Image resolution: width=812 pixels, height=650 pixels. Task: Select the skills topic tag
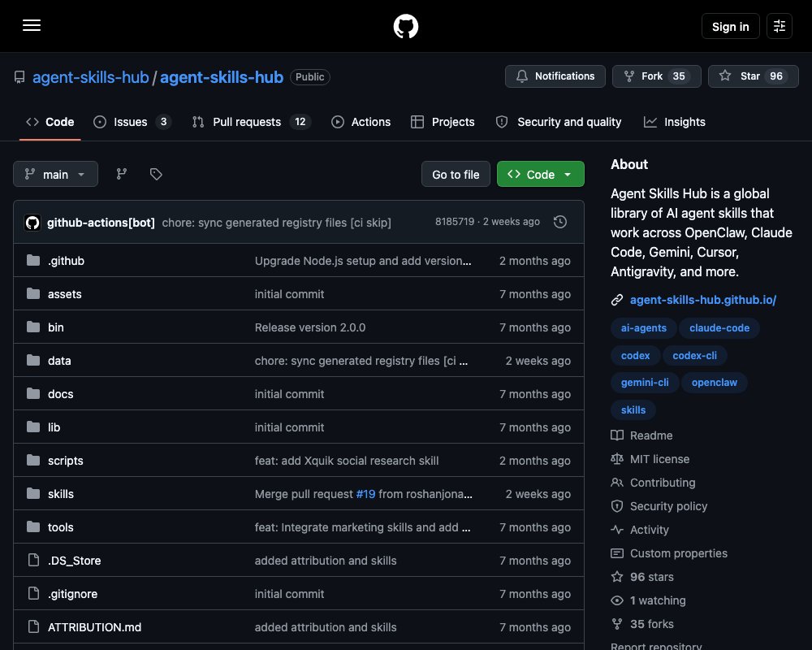pos(633,409)
